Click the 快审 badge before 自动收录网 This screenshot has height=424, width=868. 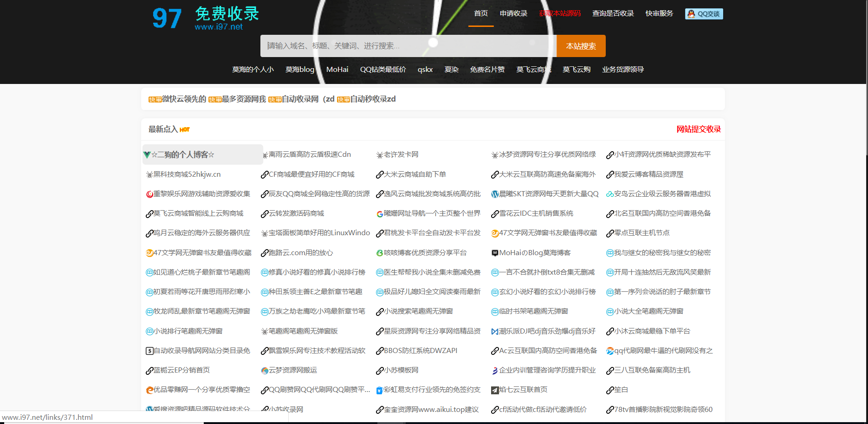(x=274, y=99)
